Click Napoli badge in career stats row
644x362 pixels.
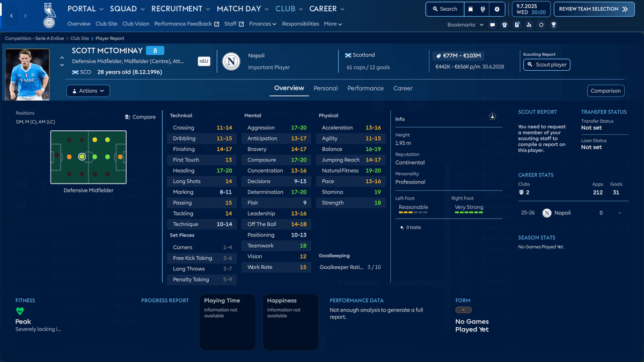coord(547,213)
